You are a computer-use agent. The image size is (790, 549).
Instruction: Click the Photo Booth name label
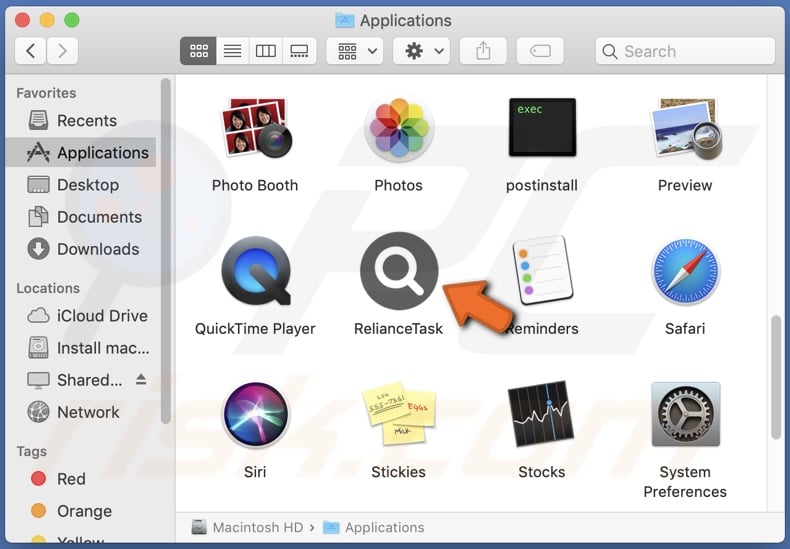[x=255, y=185]
